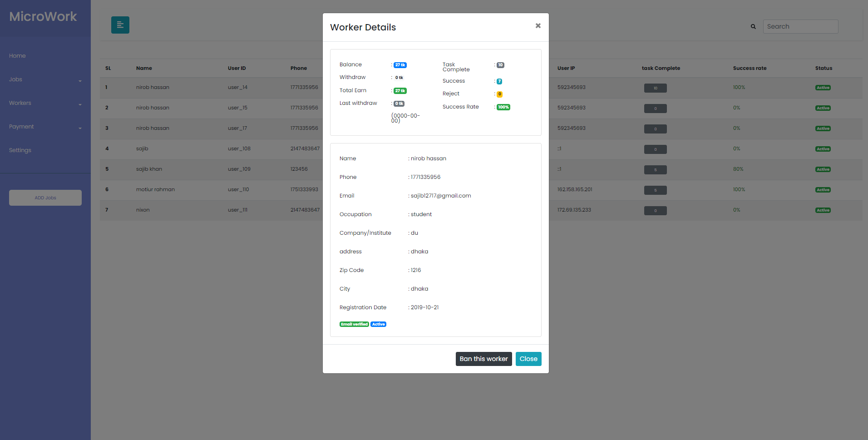868x440 pixels.
Task: Click the Name column header
Action: click(x=144, y=68)
